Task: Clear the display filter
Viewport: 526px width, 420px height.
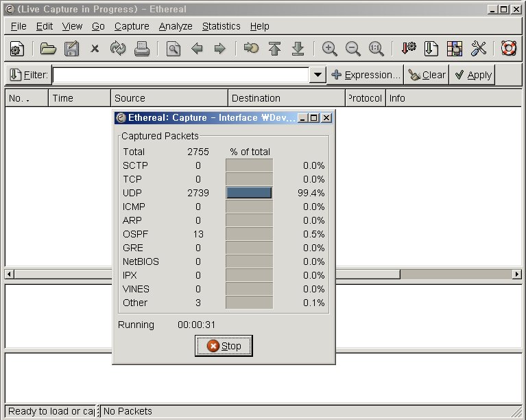Action: 427,75
